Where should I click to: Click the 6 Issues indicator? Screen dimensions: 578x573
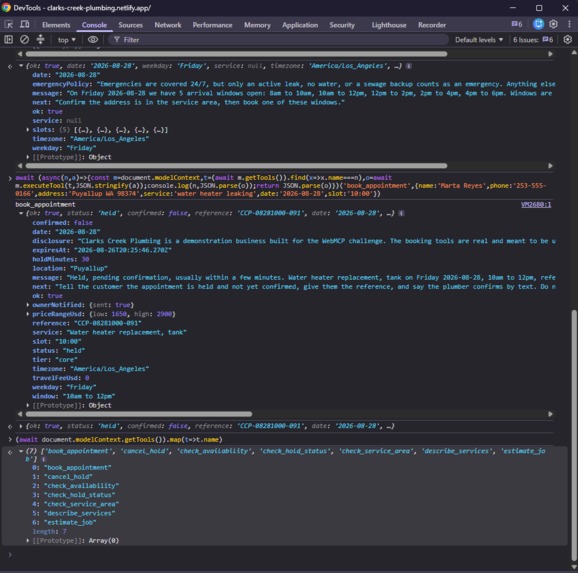[533, 40]
